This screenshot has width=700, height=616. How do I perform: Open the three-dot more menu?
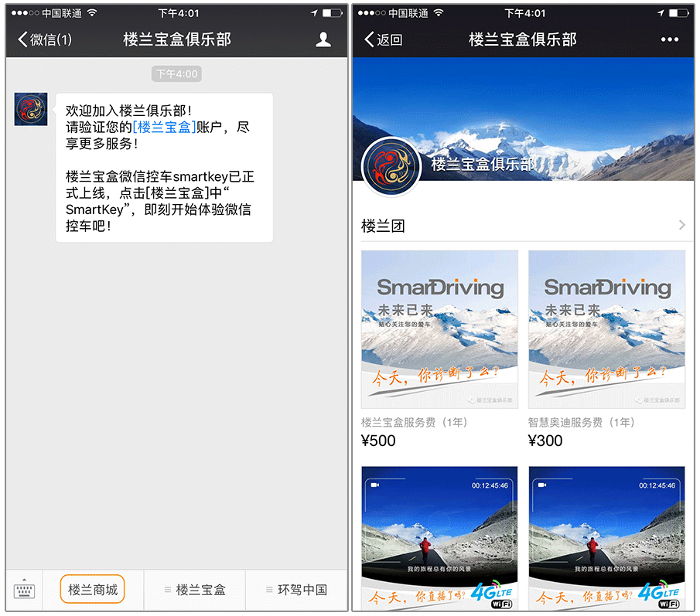(669, 39)
